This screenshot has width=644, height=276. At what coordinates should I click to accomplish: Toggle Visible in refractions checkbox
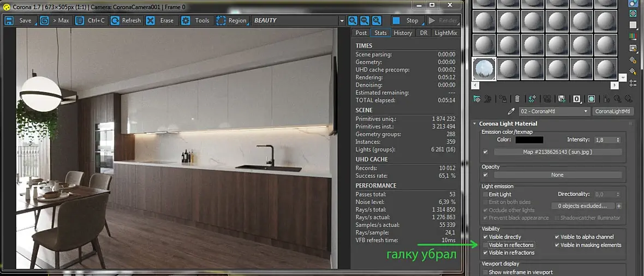486,253
